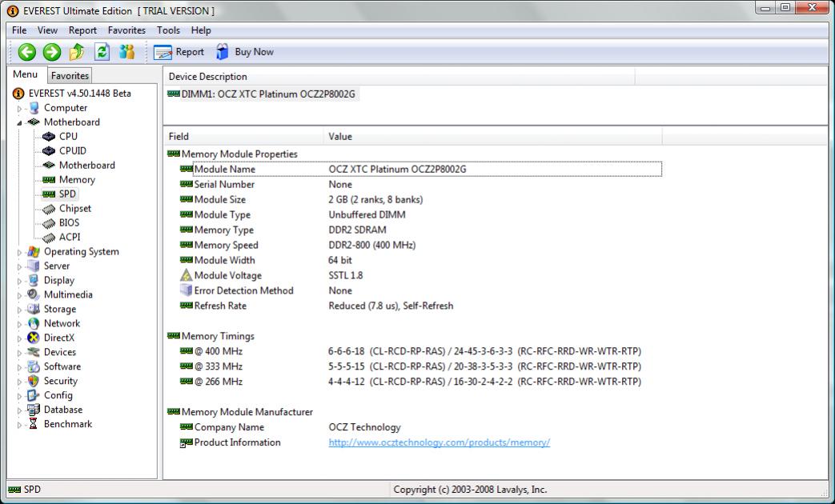Open the Tools menu
This screenshot has width=835, height=504.
point(168,30)
